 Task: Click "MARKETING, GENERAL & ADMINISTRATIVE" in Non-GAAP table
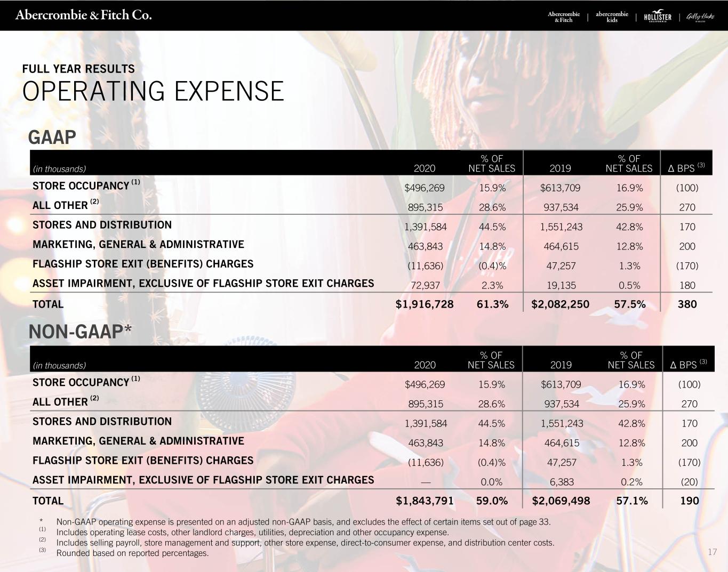click(x=139, y=441)
